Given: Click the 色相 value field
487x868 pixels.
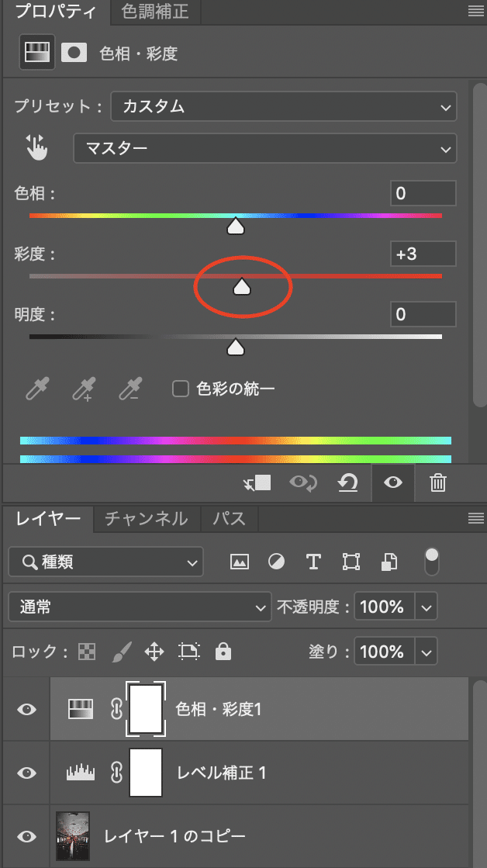Looking at the screenshot, I should point(423,193).
